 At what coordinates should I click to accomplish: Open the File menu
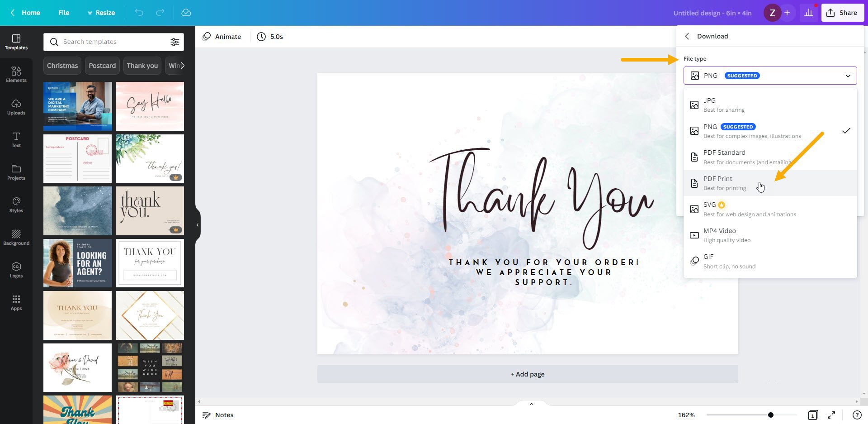(64, 12)
